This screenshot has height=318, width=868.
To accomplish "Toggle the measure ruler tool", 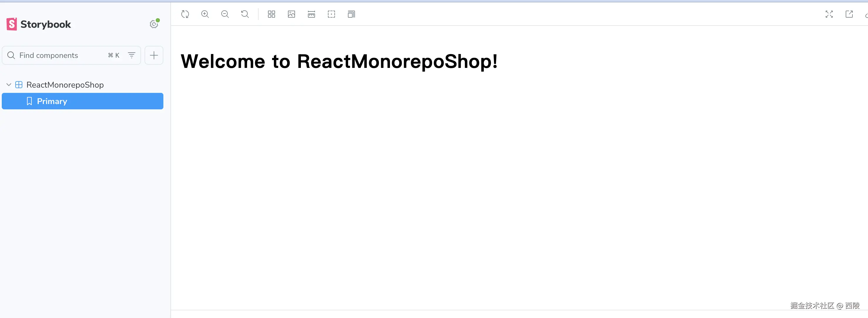I will point(311,14).
